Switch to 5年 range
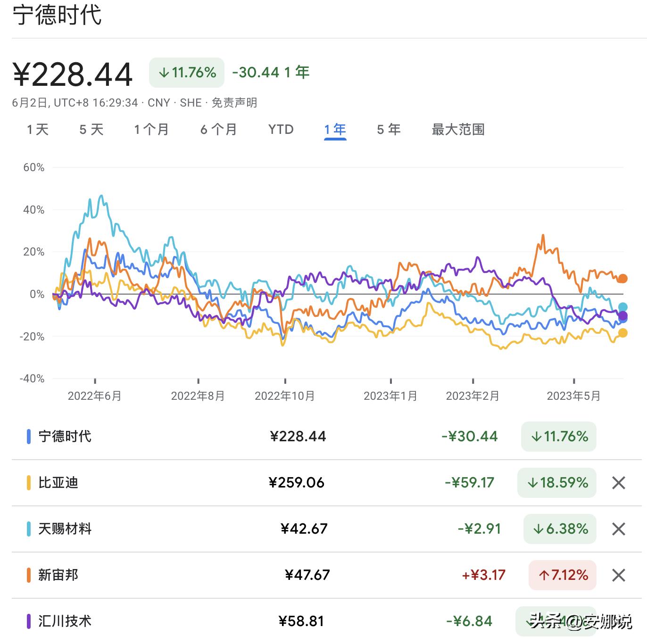 tap(389, 130)
